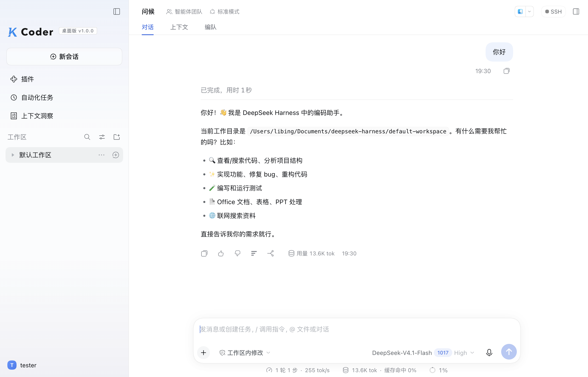Screen dimensions: 588x377
Task: Thumbs down the assistant reply
Action: (x=237, y=253)
